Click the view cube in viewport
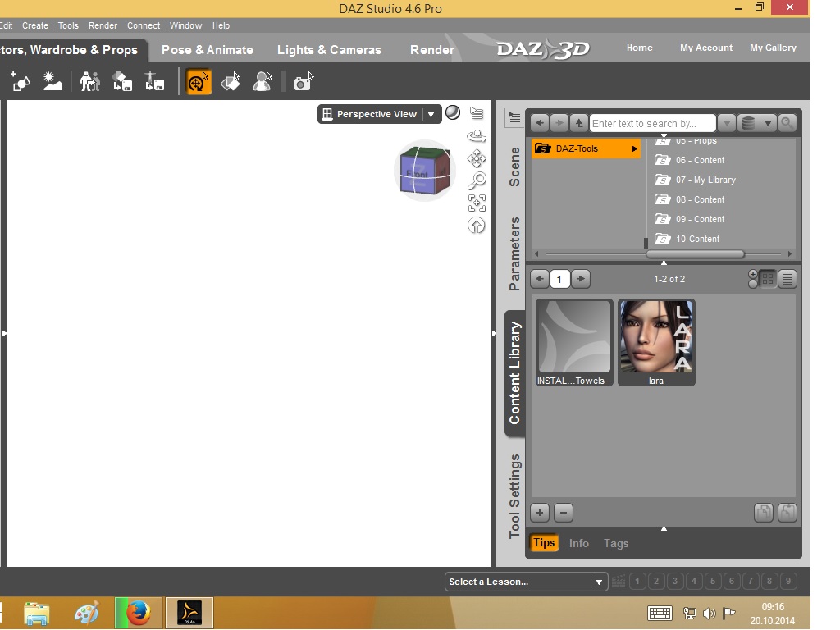 (424, 171)
